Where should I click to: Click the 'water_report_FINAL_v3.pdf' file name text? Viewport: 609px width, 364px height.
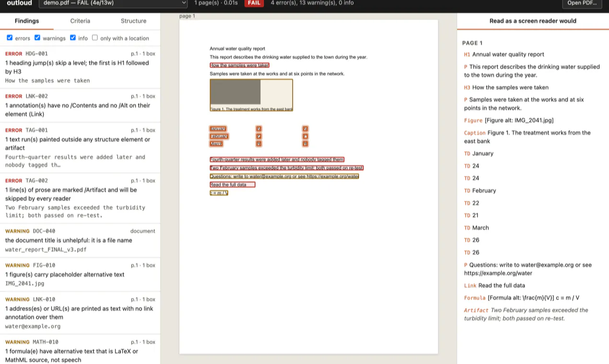[46, 250]
